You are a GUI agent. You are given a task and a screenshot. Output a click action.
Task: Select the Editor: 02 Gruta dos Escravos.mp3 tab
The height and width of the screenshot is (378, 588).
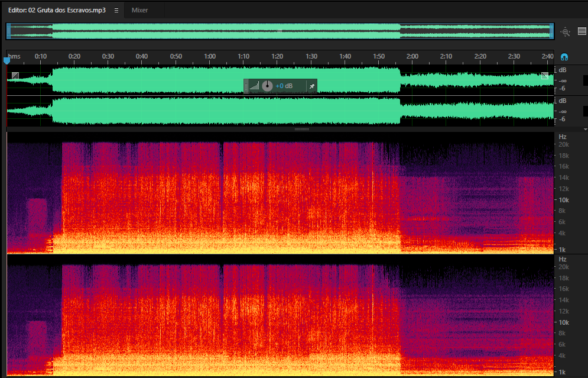[57, 10]
